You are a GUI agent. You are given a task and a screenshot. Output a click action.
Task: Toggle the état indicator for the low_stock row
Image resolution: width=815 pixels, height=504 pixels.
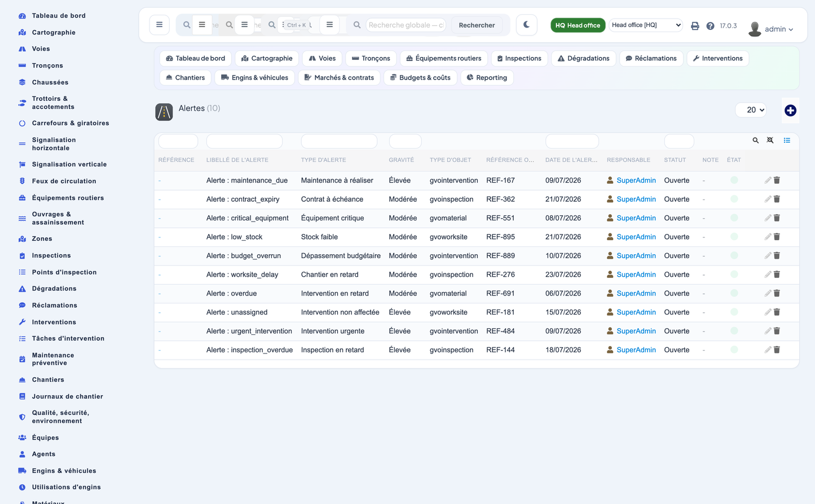point(734,237)
